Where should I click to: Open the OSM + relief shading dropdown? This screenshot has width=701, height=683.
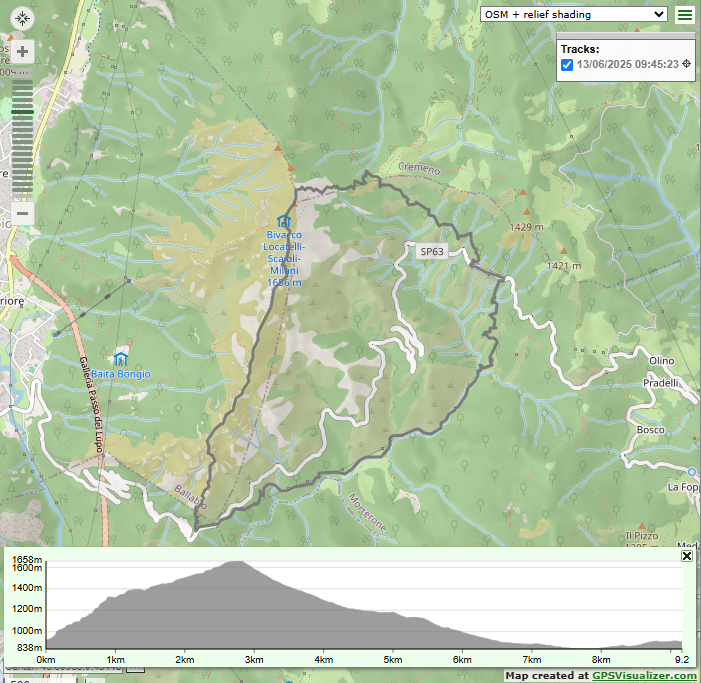(574, 14)
